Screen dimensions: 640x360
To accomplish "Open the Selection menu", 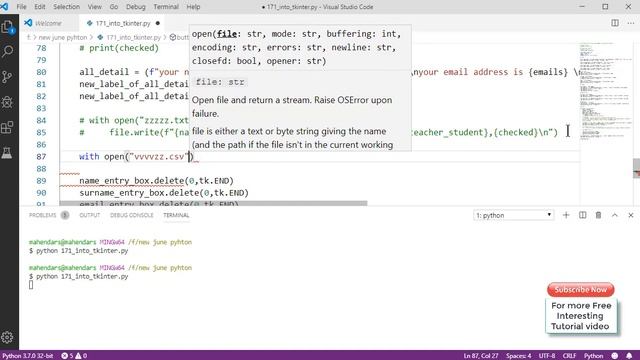I will click(66, 7).
